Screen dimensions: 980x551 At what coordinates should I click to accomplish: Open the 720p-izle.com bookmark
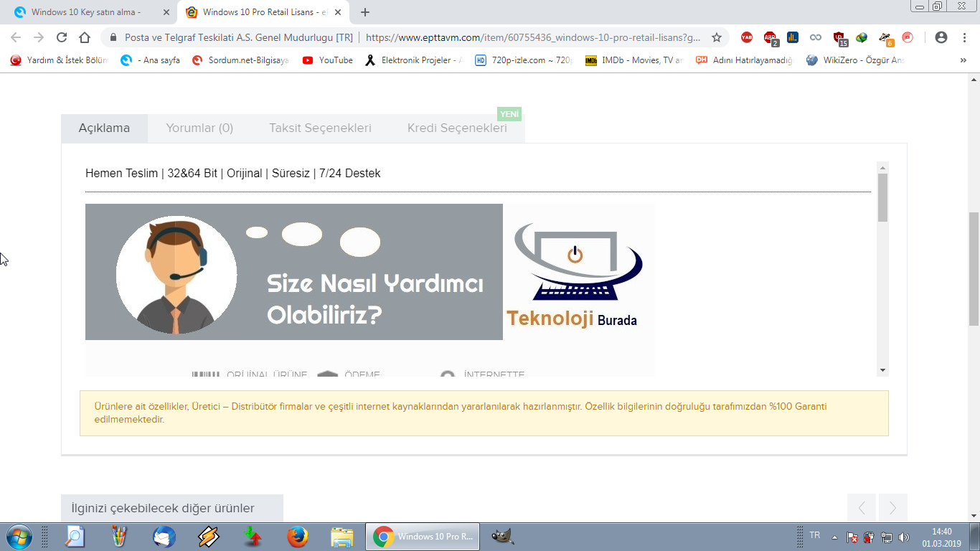click(x=524, y=60)
